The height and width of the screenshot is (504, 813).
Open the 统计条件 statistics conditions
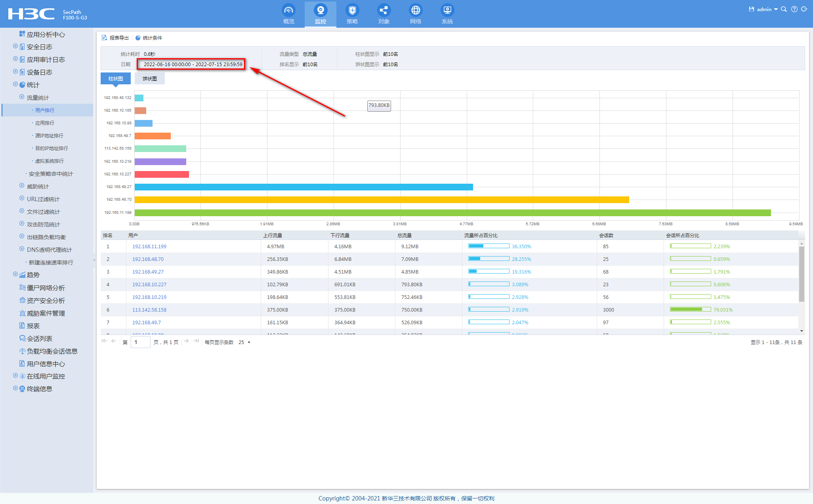(149, 38)
